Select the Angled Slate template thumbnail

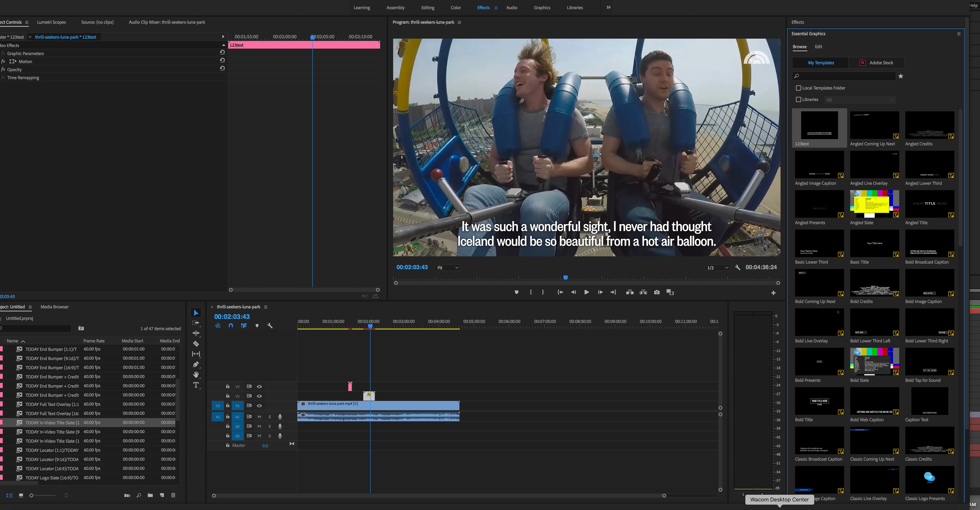874,204
